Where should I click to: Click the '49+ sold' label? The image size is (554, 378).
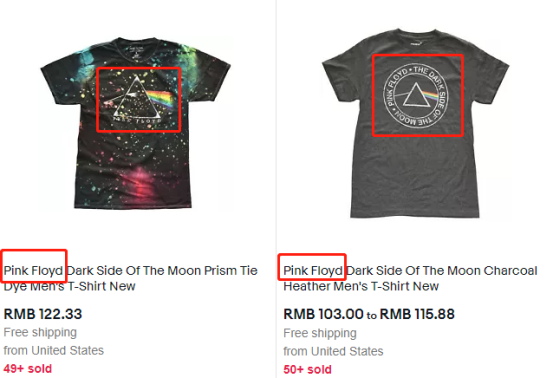[28, 368]
